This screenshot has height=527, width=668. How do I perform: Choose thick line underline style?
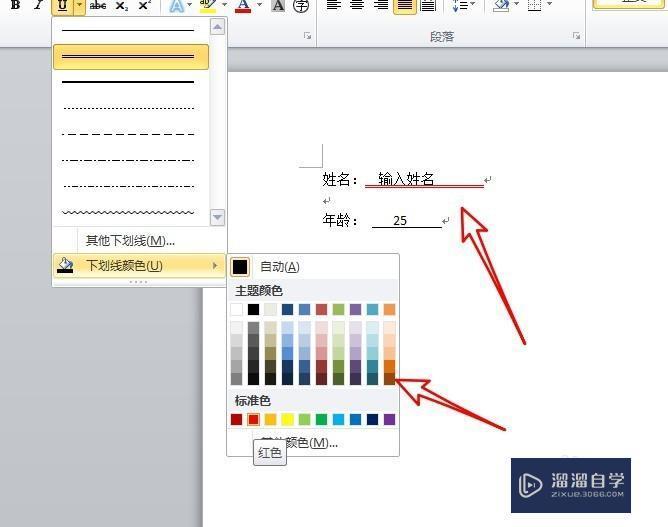coord(130,82)
